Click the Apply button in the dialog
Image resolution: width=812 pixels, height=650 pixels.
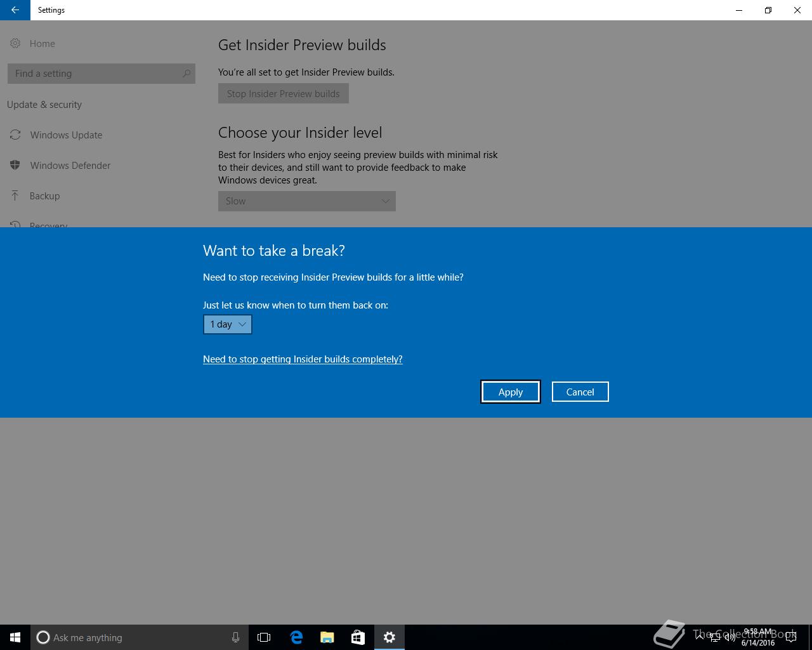click(x=511, y=392)
